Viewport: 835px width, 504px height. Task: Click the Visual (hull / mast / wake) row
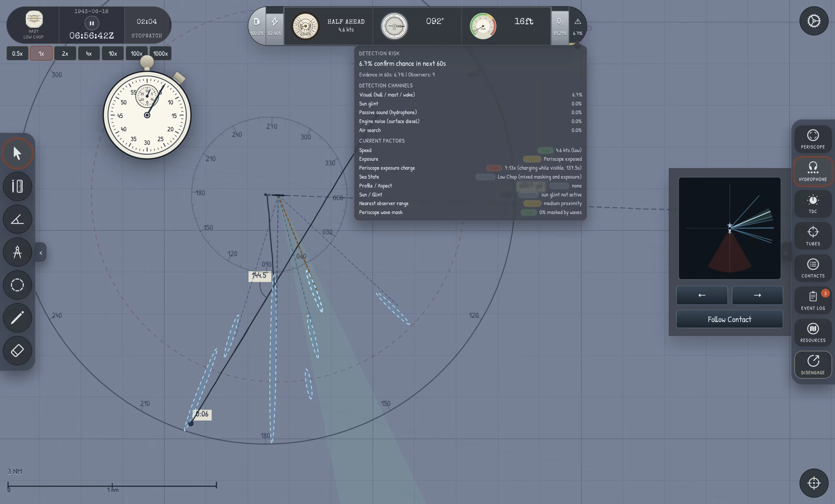point(470,95)
